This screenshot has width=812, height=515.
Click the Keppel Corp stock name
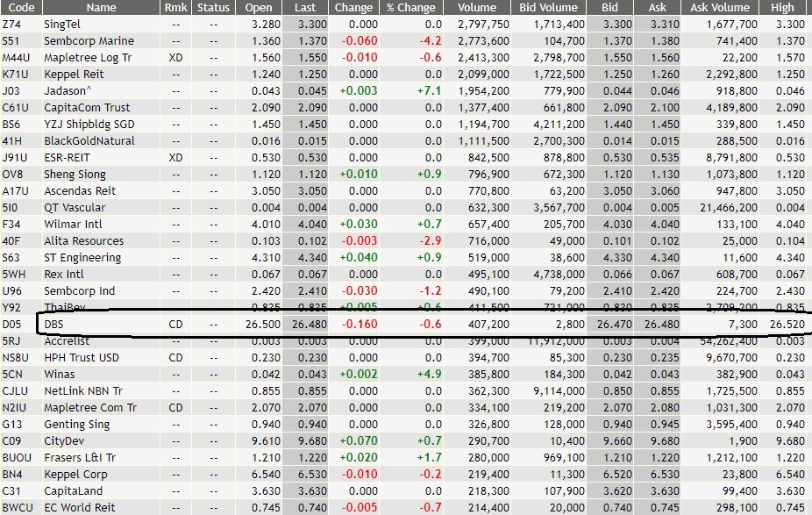pyautogui.click(x=75, y=475)
